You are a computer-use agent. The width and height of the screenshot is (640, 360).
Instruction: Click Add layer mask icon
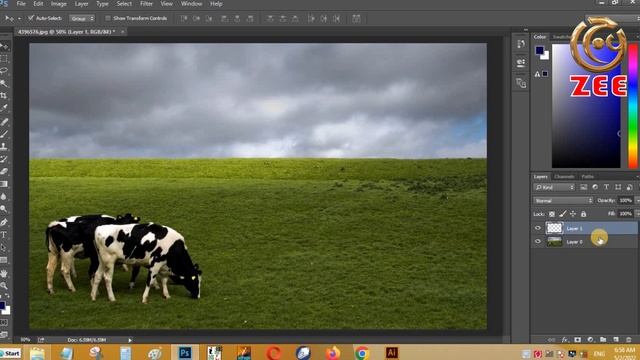coord(577,340)
